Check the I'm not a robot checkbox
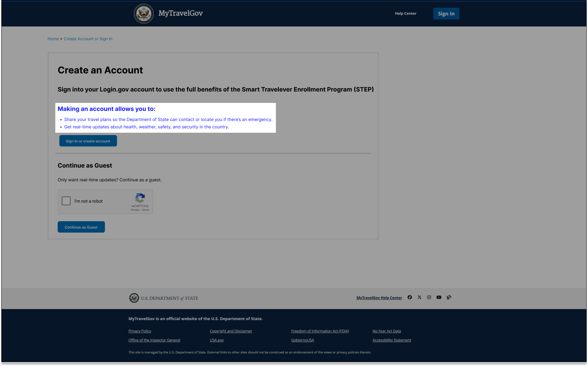This screenshot has width=588, height=366. [x=66, y=201]
